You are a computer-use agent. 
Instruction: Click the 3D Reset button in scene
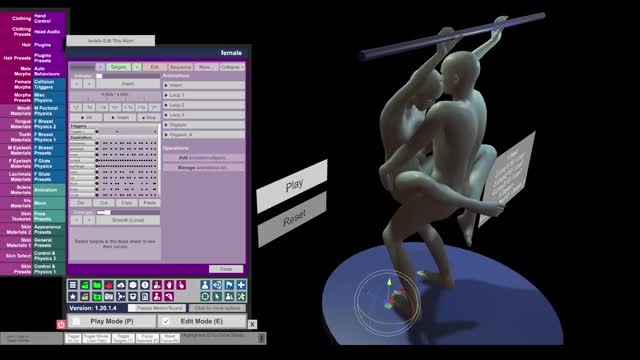pyautogui.click(x=292, y=218)
